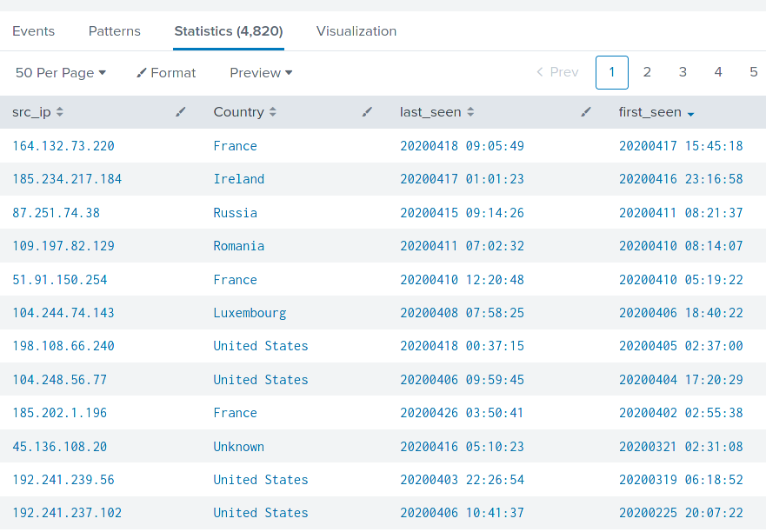Open the Patterns tab

point(114,31)
